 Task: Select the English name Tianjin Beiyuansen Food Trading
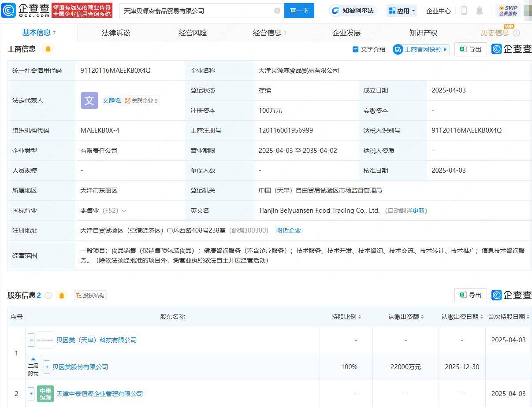click(319, 211)
